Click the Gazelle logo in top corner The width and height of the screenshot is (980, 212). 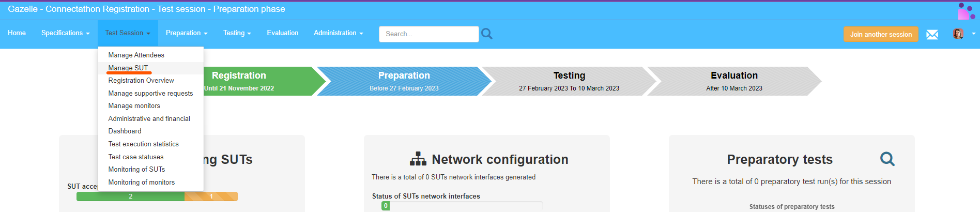[966, 11]
